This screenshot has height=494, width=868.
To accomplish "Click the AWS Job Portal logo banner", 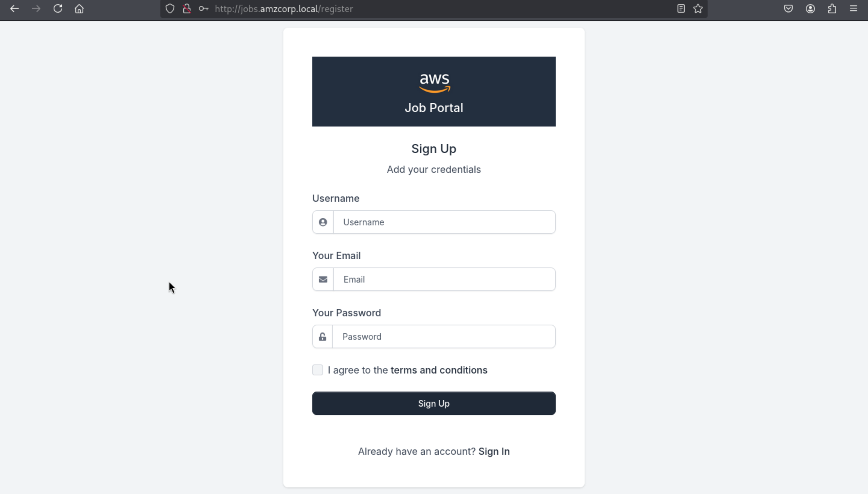I will click(434, 92).
